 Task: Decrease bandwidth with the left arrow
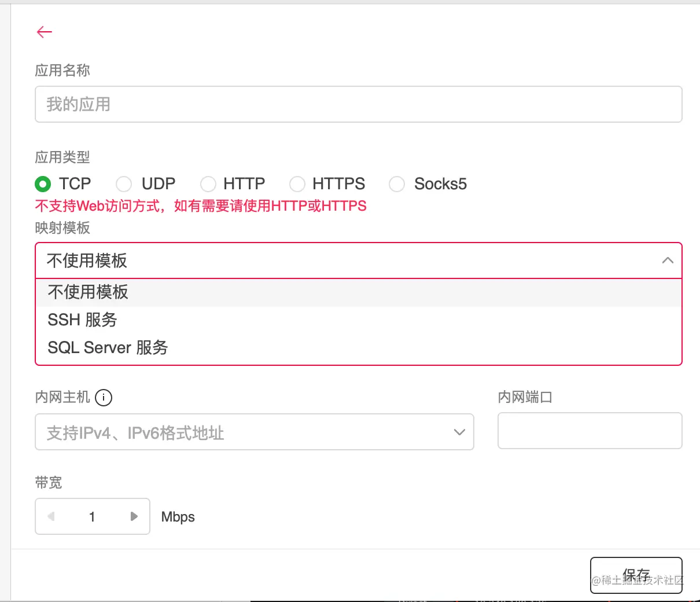pyautogui.click(x=51, y=516)
